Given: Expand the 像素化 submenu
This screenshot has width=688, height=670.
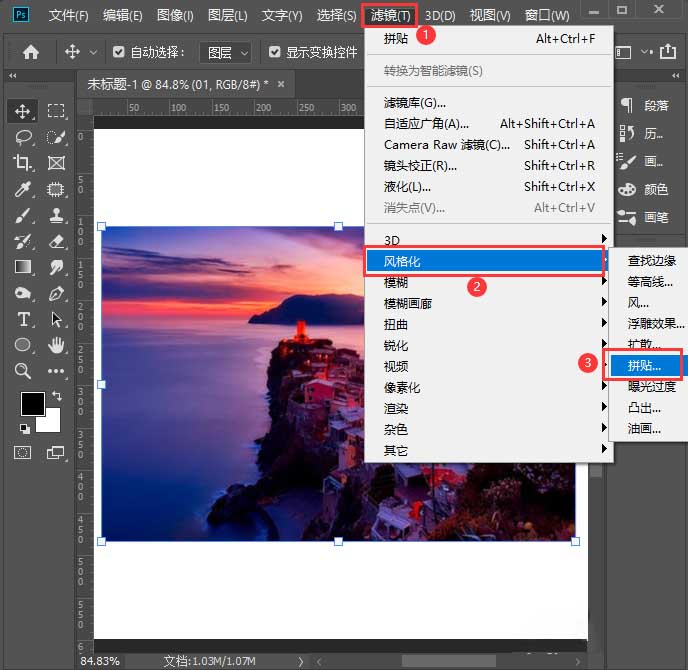Looking at the screenshot, I should pyautogui.click(x=487, y=387).
